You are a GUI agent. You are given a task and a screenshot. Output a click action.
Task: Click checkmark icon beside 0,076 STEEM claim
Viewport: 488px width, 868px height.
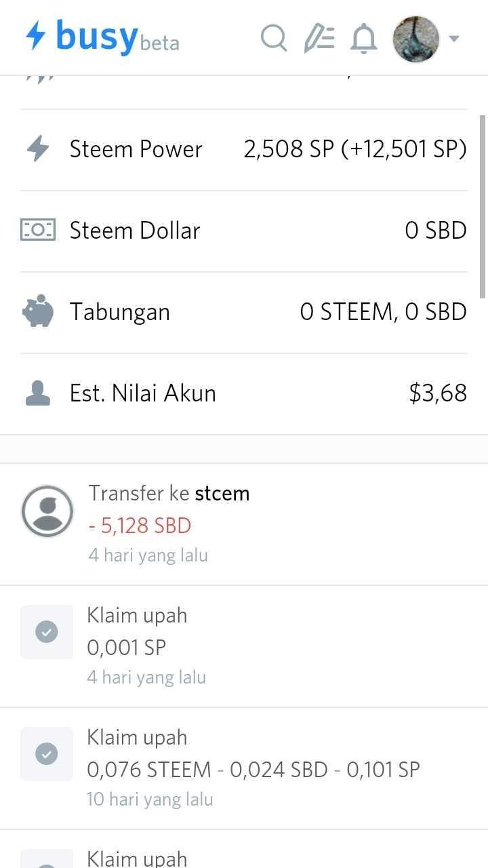[x=47, y=754]
